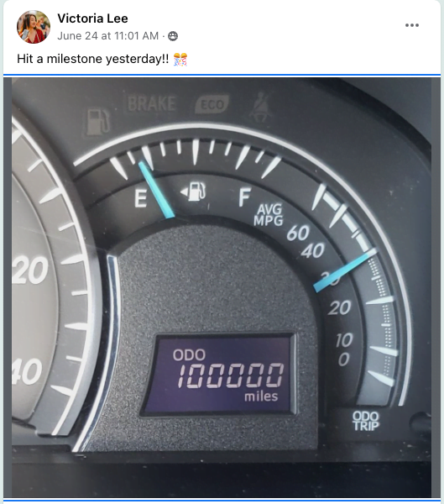
Task: Click the party emoji in the post text
Action: 180,60
